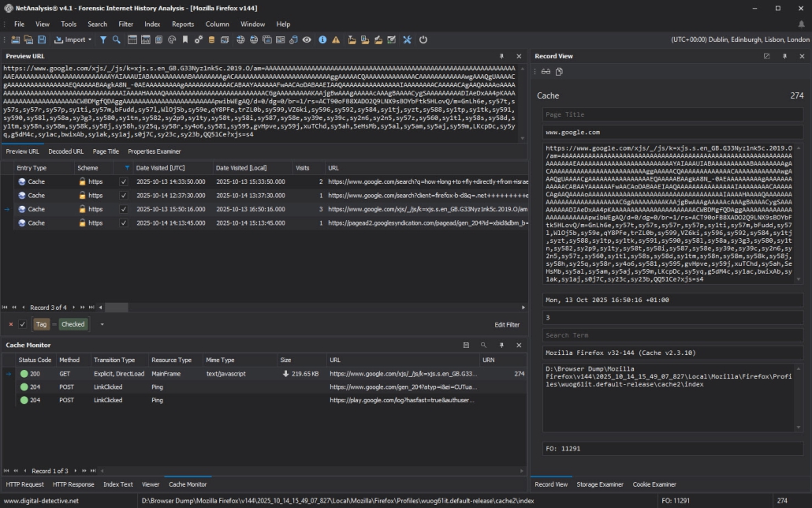Click the Search Term field in Record View
Viewport: 812px width, 508px height.
coord(672,335)
